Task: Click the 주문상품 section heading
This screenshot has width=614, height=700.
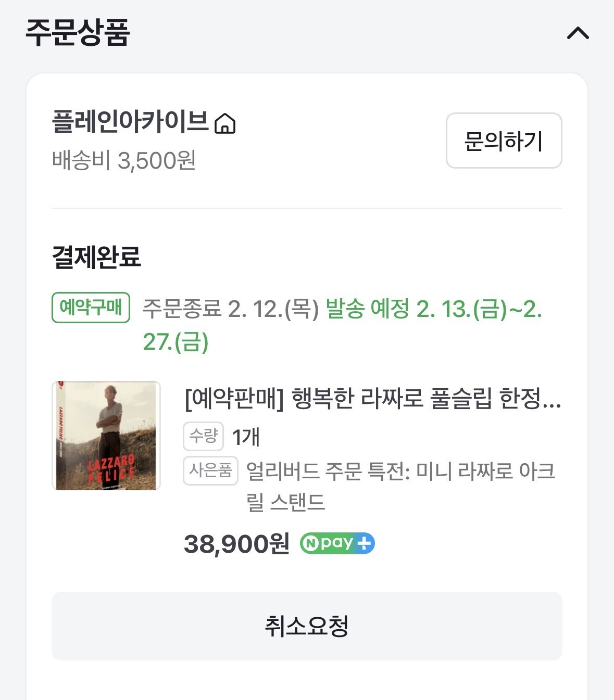Action: (78, 33)
